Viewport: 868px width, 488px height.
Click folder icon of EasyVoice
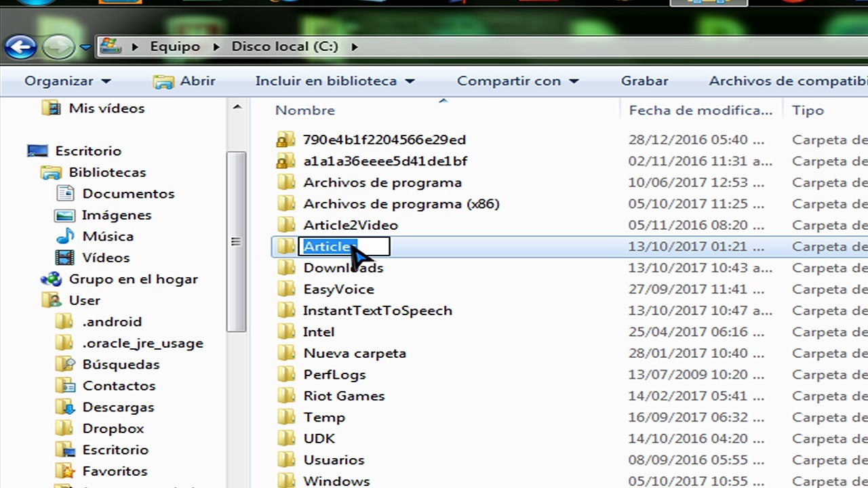[x=285, y=289]
